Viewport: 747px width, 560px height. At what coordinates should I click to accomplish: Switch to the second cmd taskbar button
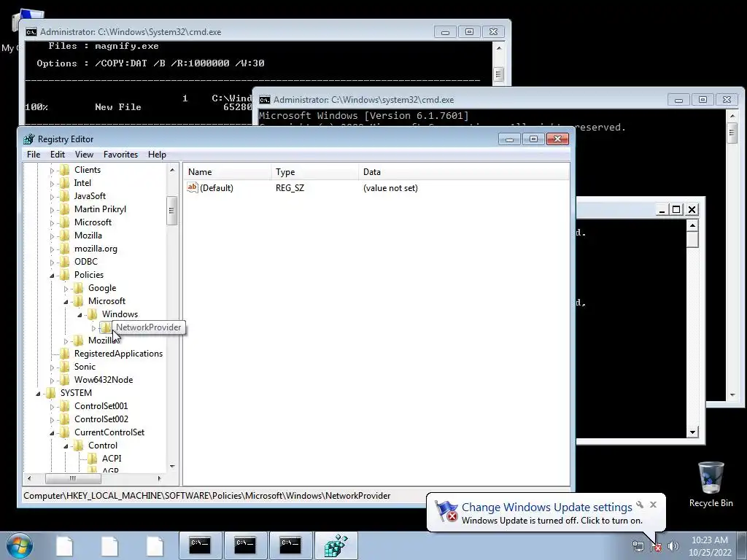[245, 545]
